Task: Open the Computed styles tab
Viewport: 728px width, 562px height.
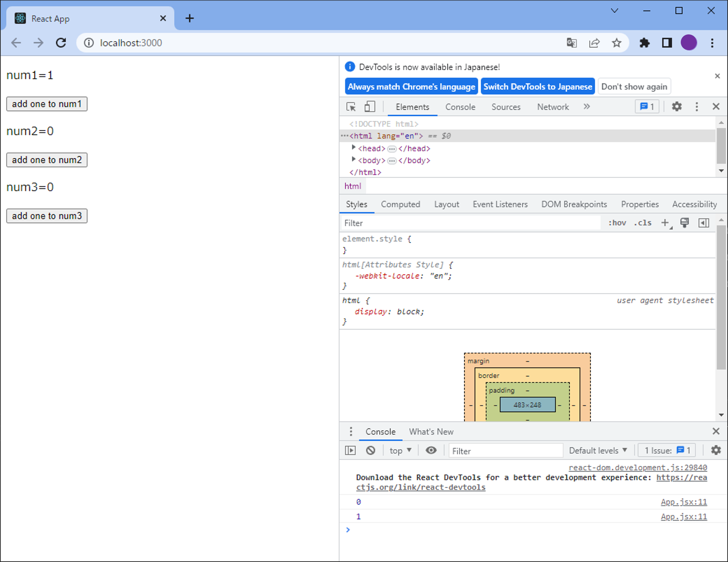Action: [x=400, y=204]
